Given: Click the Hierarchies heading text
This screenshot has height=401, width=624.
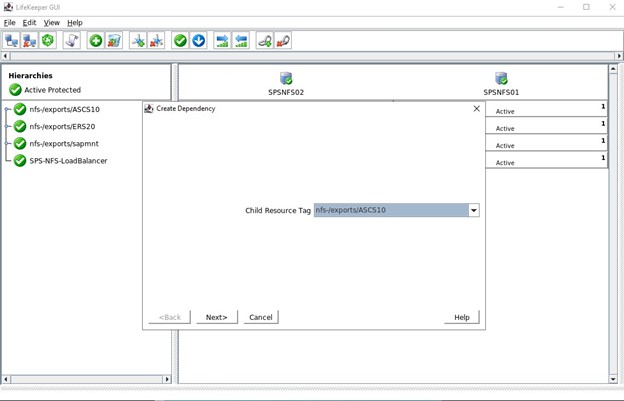Looking at the screenshot, I should point(30,75).
